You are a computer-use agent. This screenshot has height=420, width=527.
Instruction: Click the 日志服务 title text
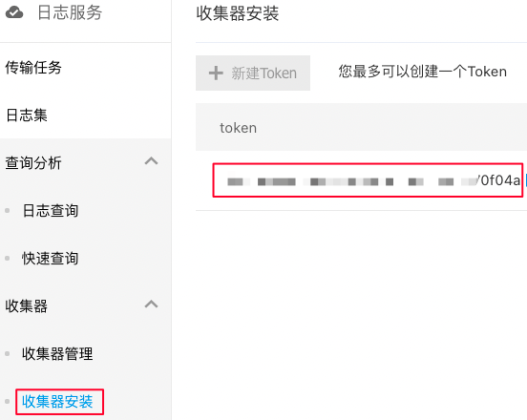(x=70, y=12)
